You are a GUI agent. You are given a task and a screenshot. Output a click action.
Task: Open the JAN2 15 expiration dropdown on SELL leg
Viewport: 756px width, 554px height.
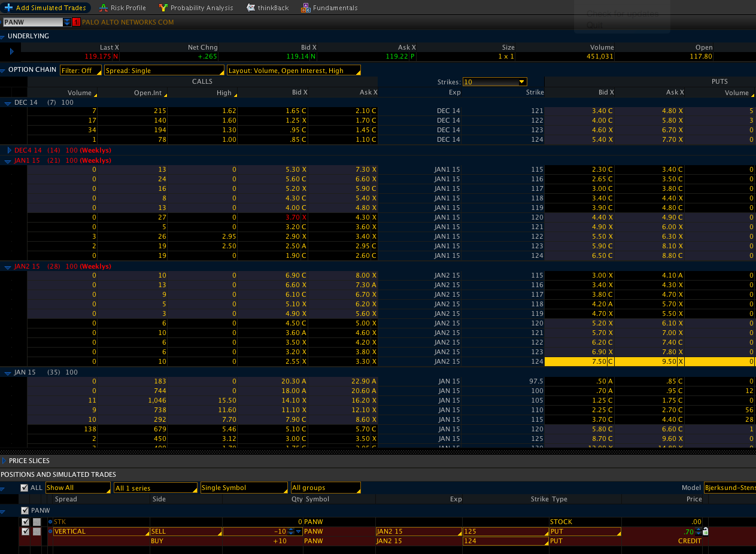418,531
